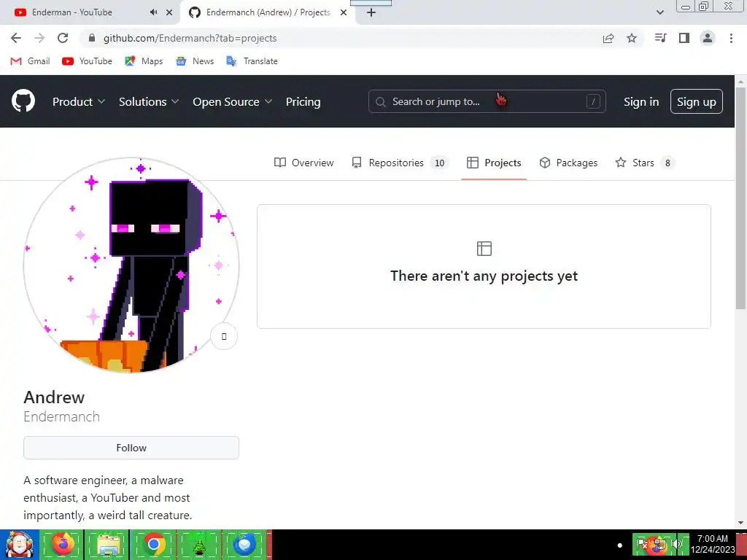
Task: Click the action center flag tray icon
Action: (642, 544)
